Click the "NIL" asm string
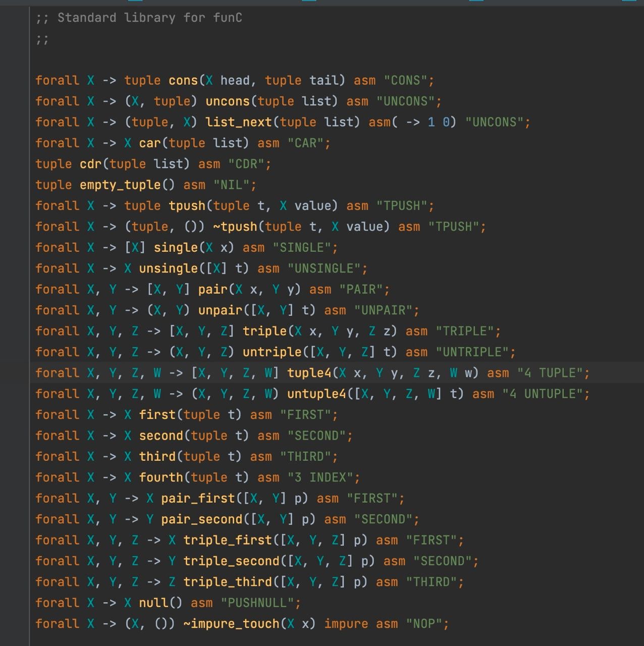The width and height of the screenshot is (644, 646). click(x=232, y=185)
